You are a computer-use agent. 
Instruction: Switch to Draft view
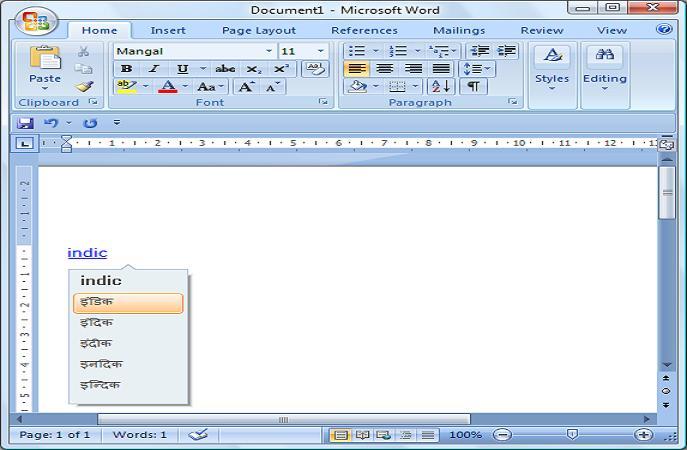[x=428, y=435]
